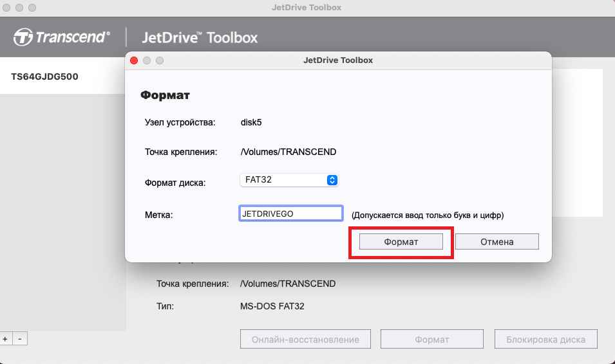This screenshot has width=615, height=364.
Task: Click the Блокировка диска button
Action: [x=545, y=340]
